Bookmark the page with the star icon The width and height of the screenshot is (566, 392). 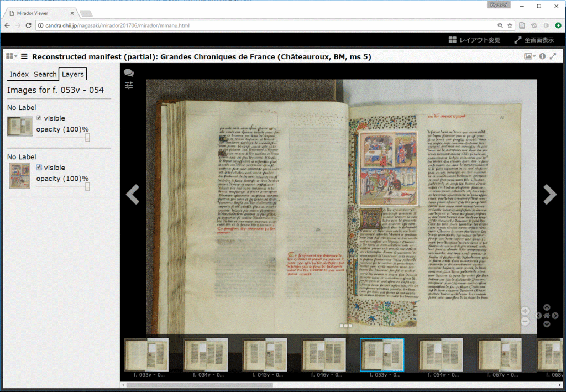click(510, 25)
